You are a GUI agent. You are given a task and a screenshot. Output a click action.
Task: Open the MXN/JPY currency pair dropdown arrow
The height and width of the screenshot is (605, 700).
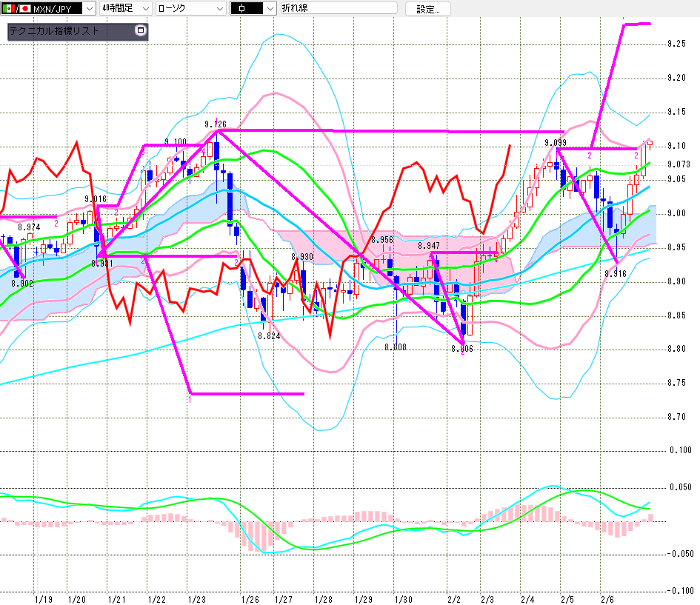(x=89, y=8)
